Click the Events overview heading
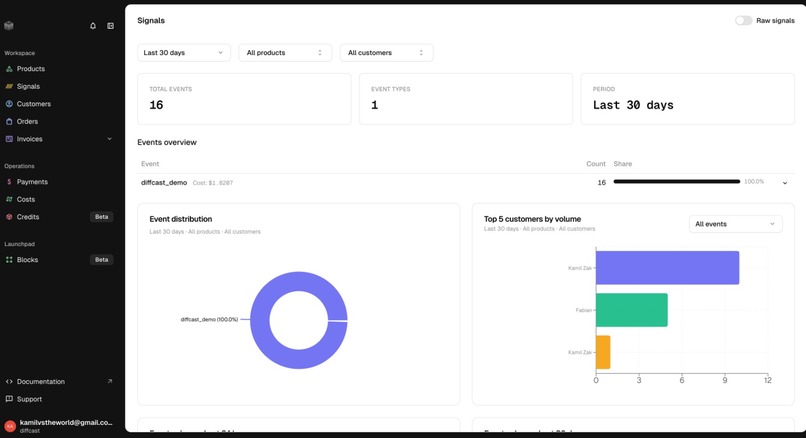 (x=167, y=142)
